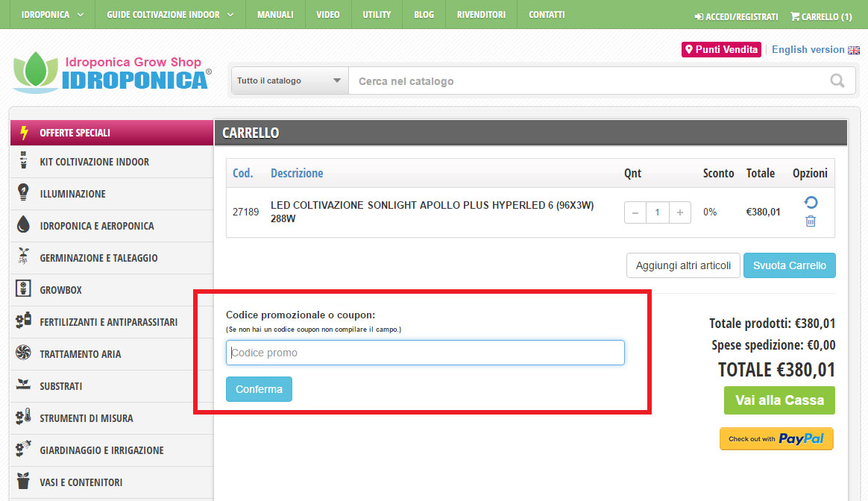This screenshot has width=868, height=501.
Task: Click the Giardinaggio e Irrigazione icon
Action: (23, 448)
